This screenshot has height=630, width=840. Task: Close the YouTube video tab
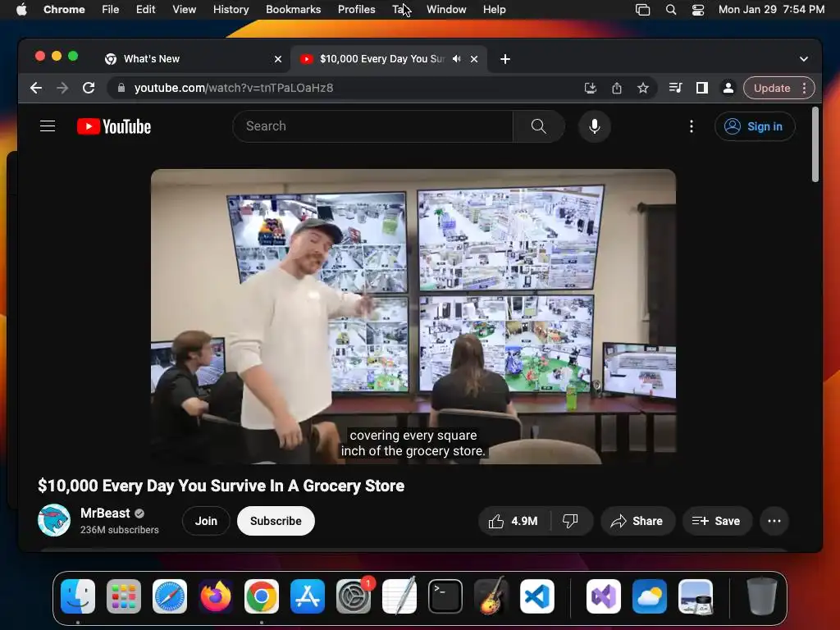tap(474, 59)
